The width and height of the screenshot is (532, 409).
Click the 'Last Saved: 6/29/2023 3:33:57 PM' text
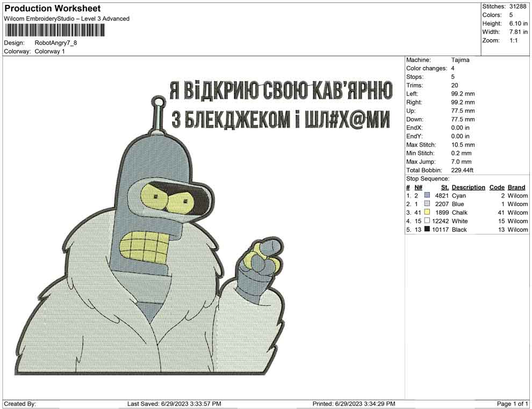tap(174, 404)
